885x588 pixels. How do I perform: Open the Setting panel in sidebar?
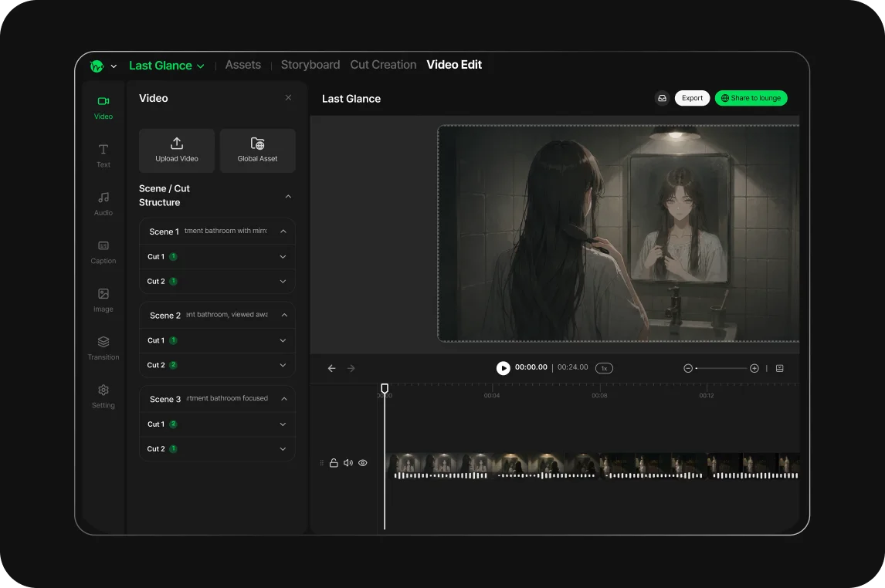point(103,397)
